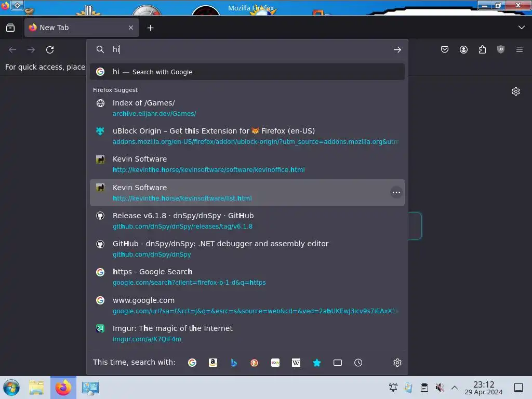Image resolution: width=532 pixels, height=399 pixels.
Task: Open notifications bell in system tray
Action: pyautogui.click(x=393, y=388)
